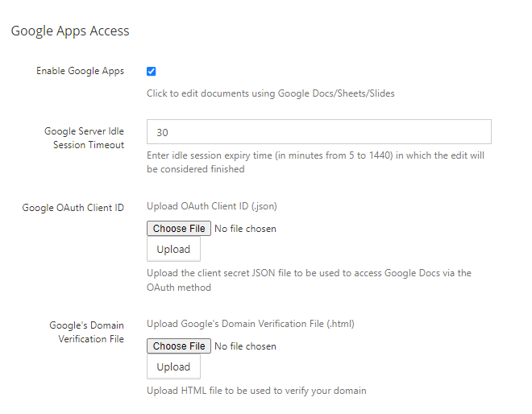Click 'Upload the client secret JSON file' help text
The width and height of the screenshot is (532, 414).
click(309, 280)
